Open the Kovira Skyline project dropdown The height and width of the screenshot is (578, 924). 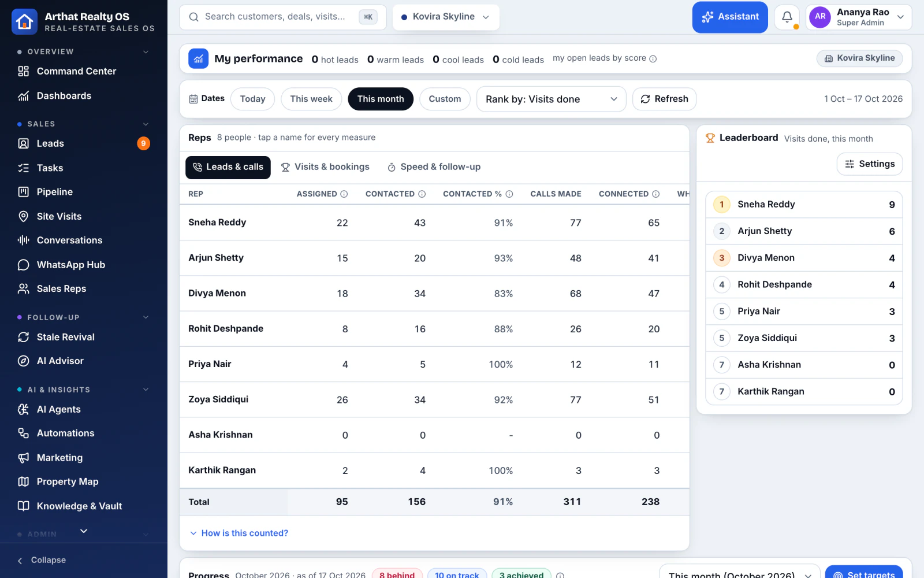coord(446,17)
